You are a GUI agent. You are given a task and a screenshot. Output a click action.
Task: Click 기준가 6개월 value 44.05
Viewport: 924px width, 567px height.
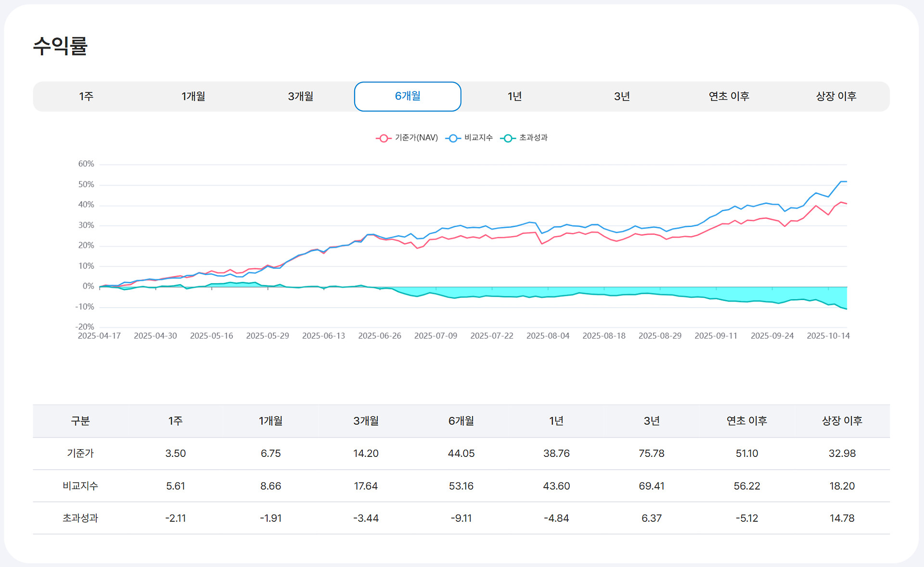[461, 454]
